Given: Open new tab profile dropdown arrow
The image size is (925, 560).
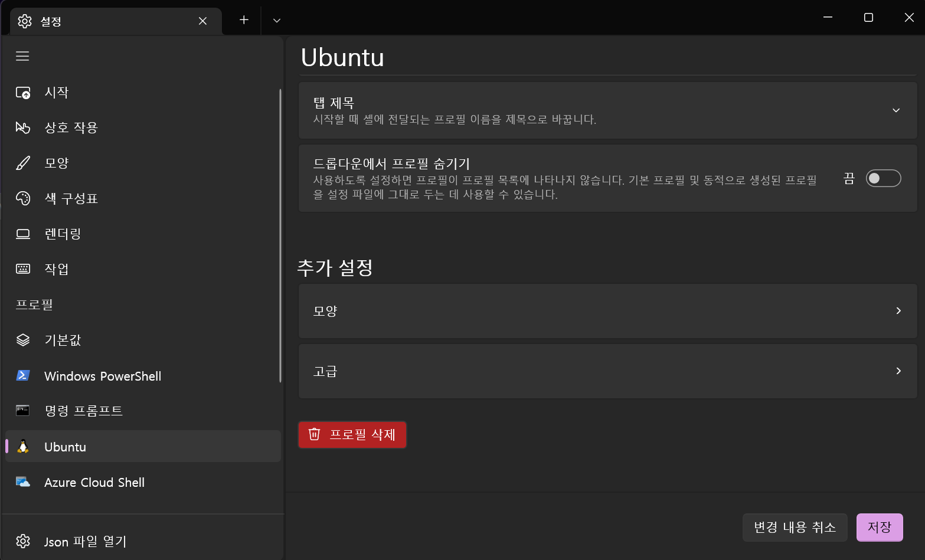Looking at the screenshot, I should [276, 21].
